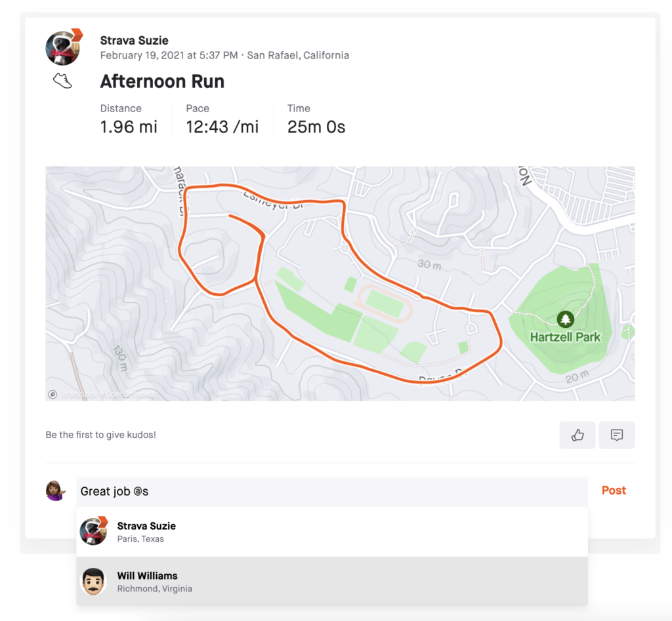Click the Hartzell Park tree marker
The width and height of the screenshot is (672, 621).
point(565,319)
